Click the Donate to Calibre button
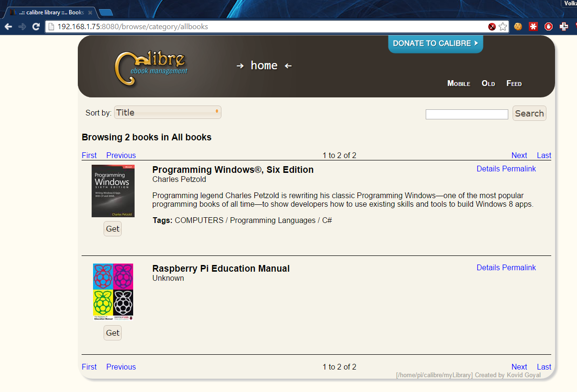The image size is (577, 392). [435, 43]
